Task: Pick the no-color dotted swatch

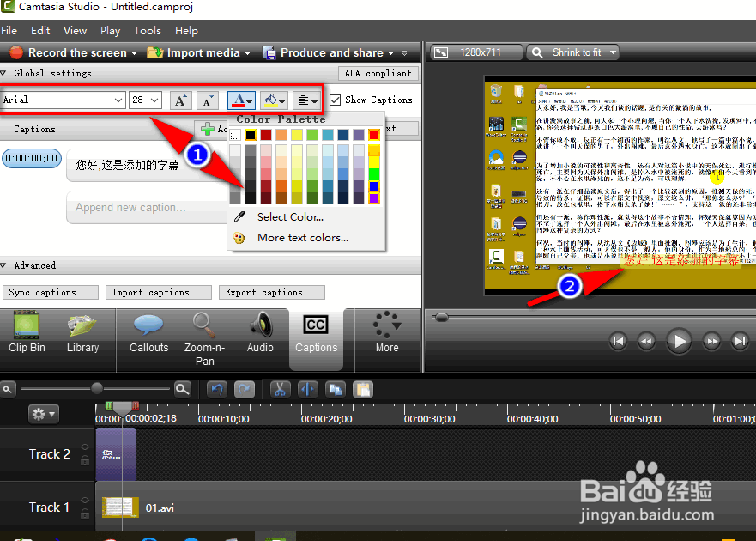Action: pos(235,135)
